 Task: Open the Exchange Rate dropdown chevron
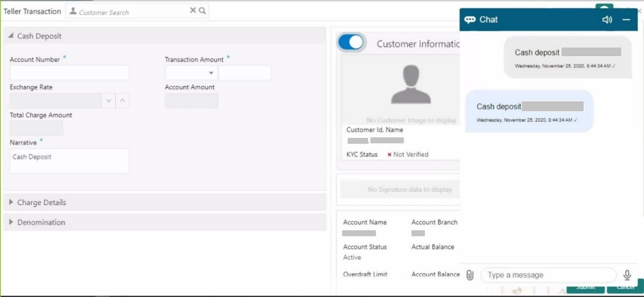[109, 101]
